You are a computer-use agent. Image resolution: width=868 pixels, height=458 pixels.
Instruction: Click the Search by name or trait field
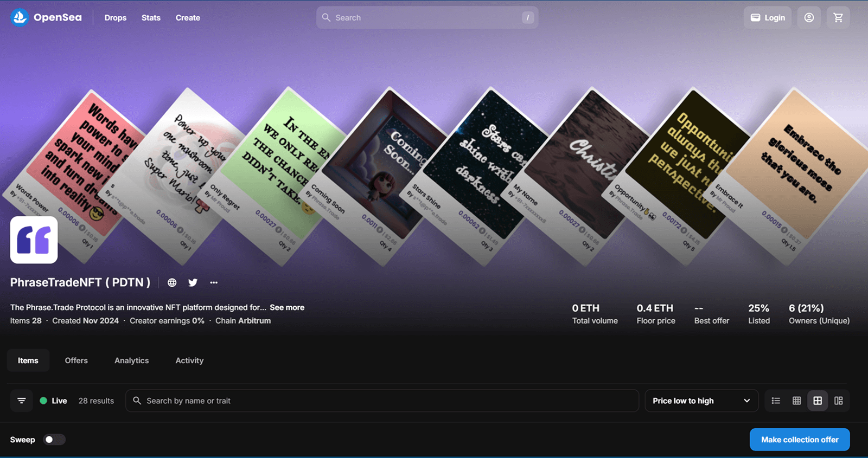tap(382, 401)
